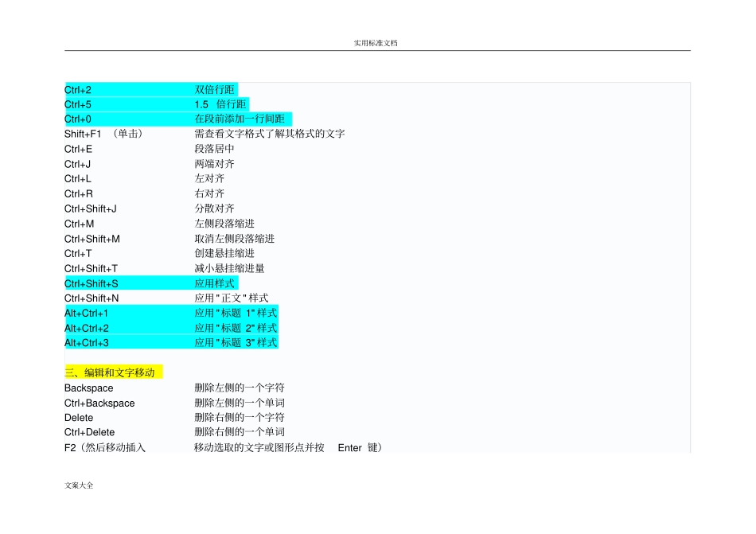Image resolution: width=756 pixels, height=534 pixels.
Task: Select the 左对齐 text
Action: [x=209, y=179]
